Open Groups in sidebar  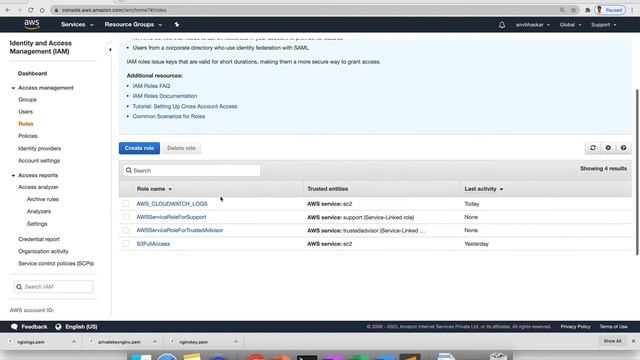point(27,100)
